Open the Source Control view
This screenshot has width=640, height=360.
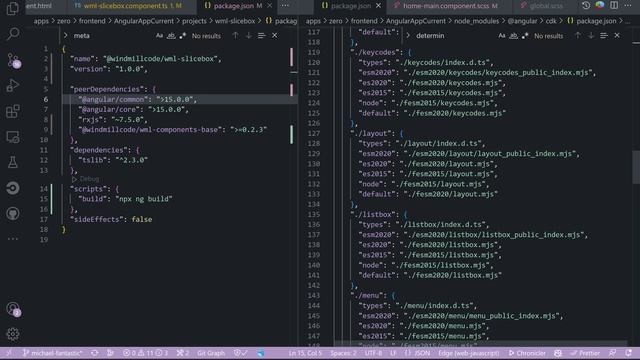[x=13, y=60]
